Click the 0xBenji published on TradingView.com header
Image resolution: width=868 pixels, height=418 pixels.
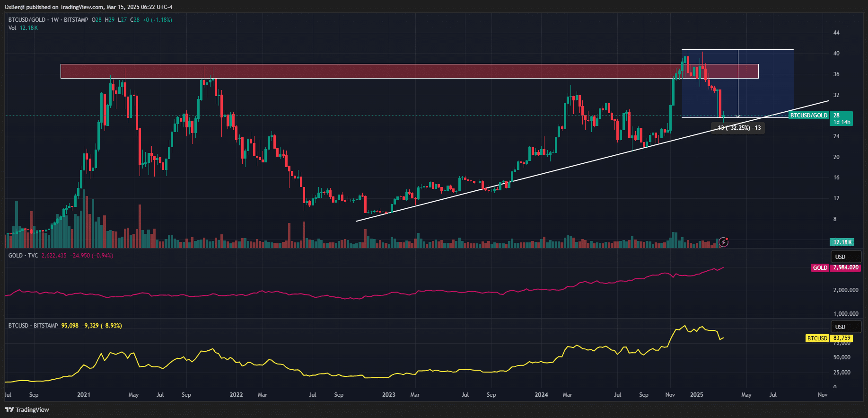pyautogui.click(x=88, y=7)
